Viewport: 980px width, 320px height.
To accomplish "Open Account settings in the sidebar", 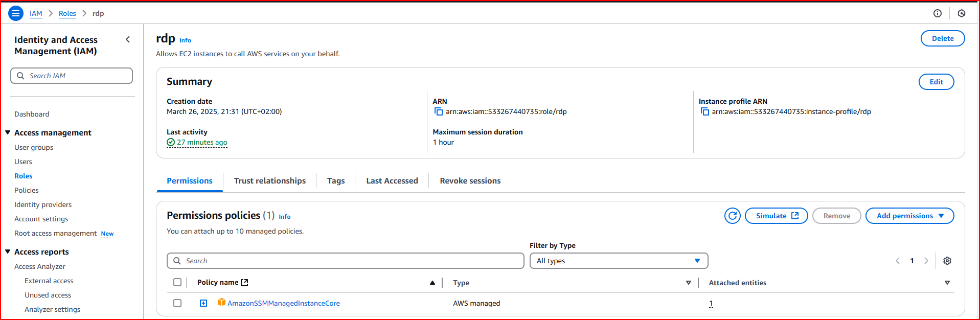I will click(41, 219).
